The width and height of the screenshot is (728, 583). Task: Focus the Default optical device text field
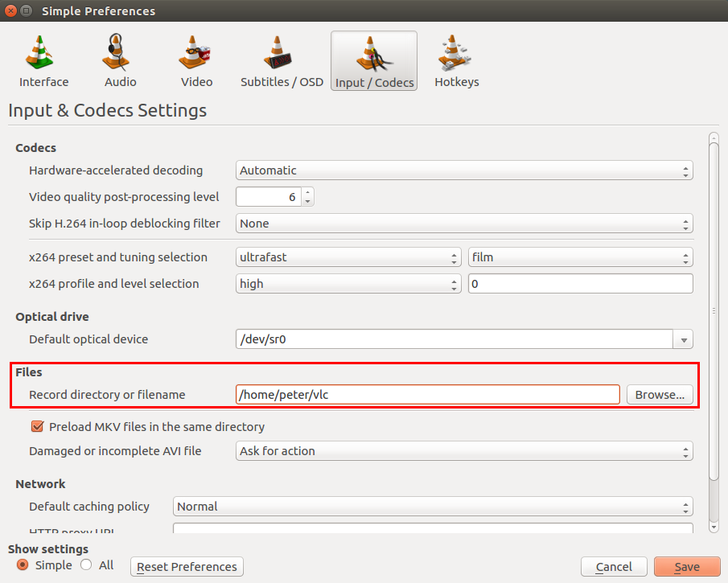point(454,339)
